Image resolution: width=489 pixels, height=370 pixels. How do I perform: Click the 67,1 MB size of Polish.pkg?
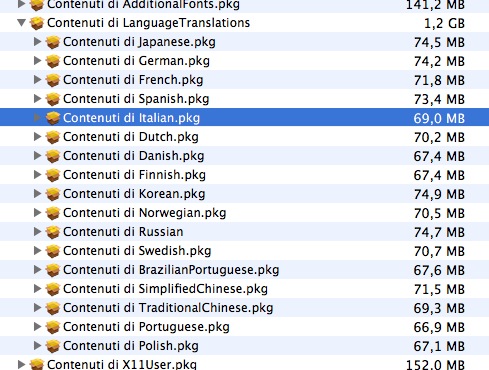439,346
